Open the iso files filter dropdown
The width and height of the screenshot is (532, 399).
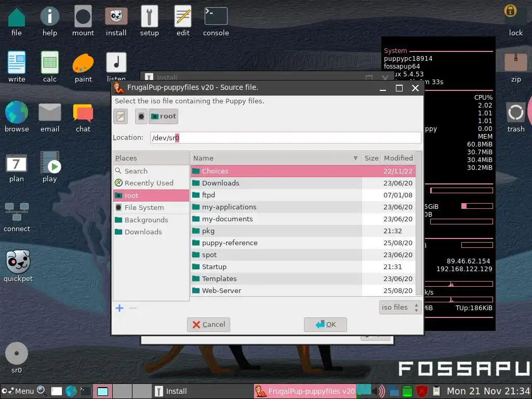click(401, 308)
